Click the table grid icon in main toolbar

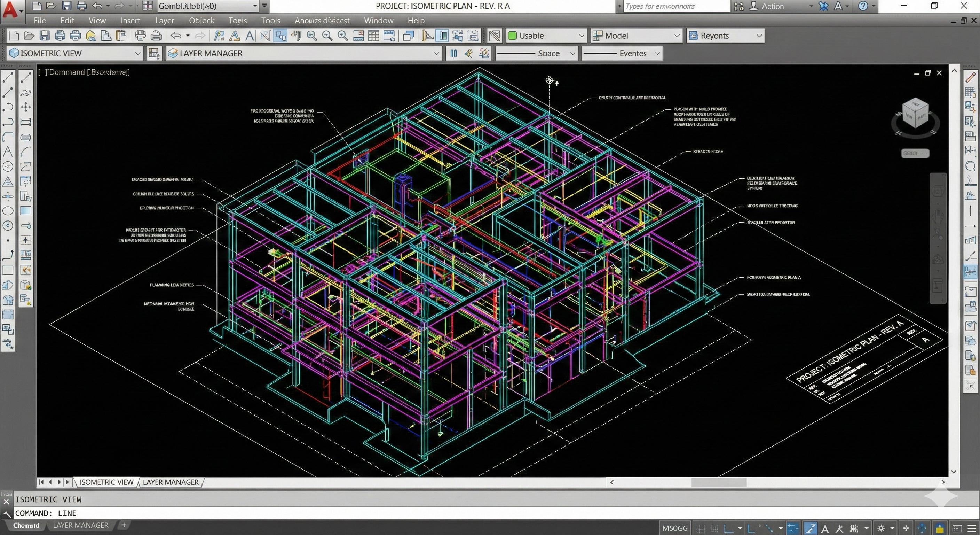[x=373, y=36]
